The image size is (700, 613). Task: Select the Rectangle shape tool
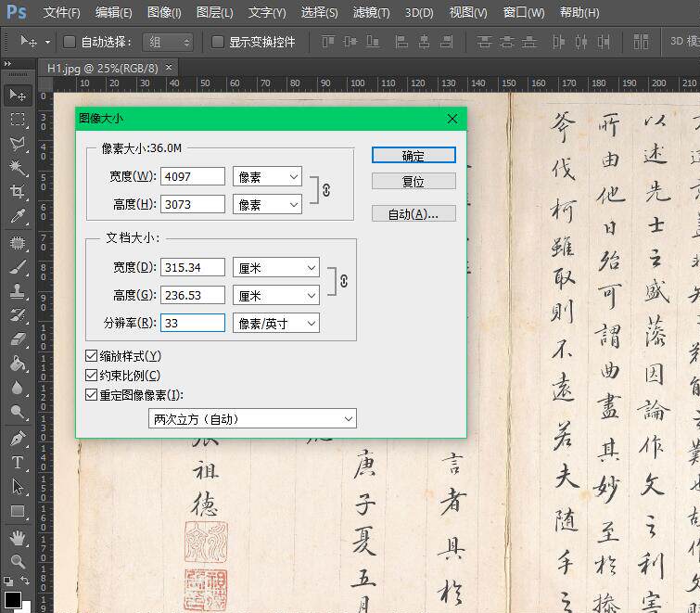(x=18, y=511)
